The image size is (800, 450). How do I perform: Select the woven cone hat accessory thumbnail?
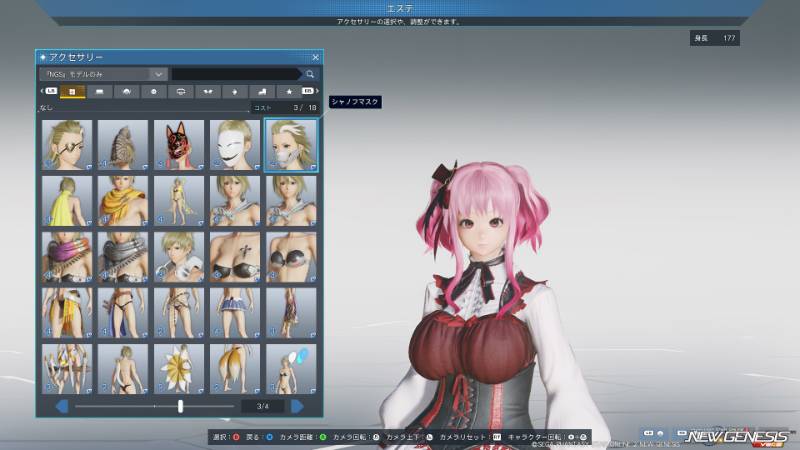[x=123, y=145]
